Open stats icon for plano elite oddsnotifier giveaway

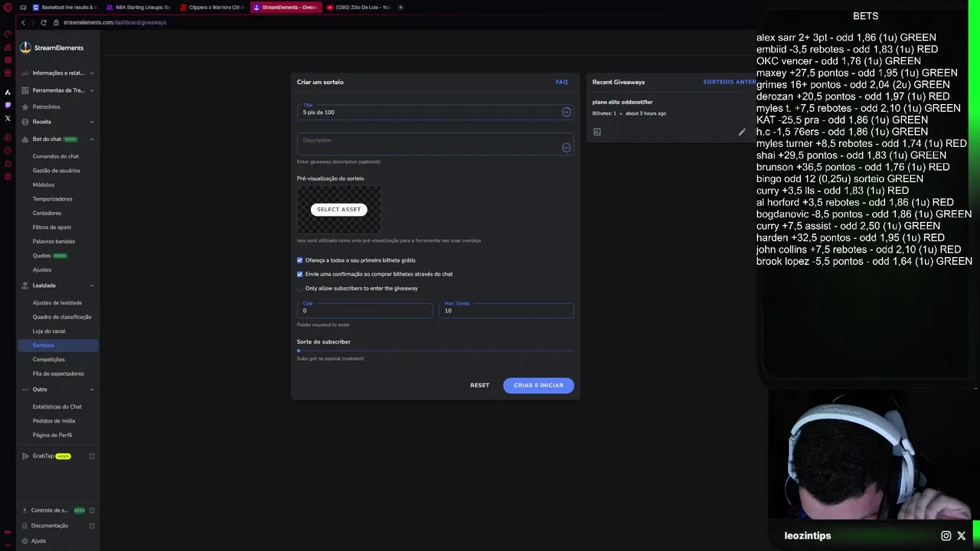597,132
